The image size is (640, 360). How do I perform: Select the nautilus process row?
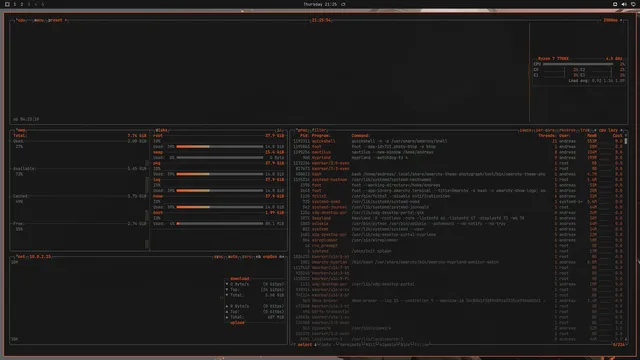458,152
